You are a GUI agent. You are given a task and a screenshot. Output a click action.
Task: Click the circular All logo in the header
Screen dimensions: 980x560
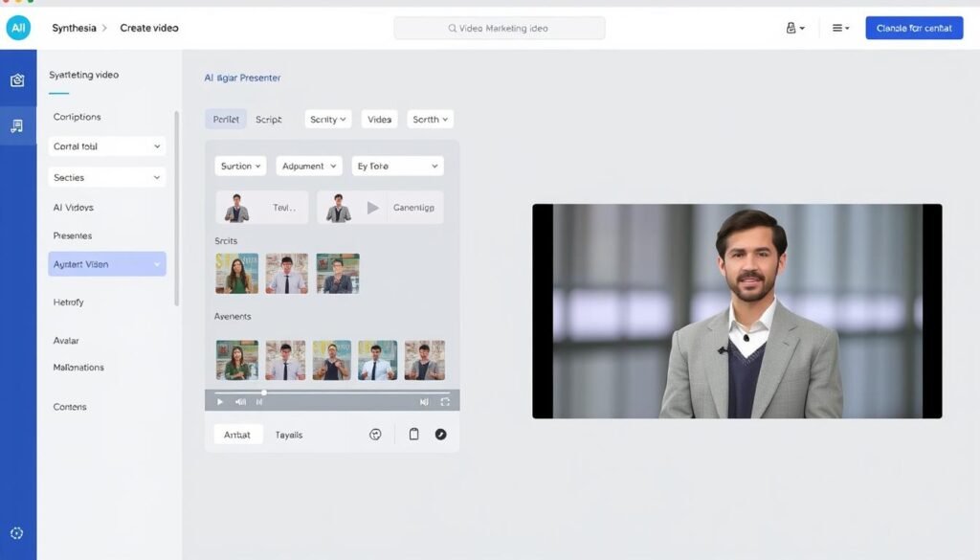[18, 27]
